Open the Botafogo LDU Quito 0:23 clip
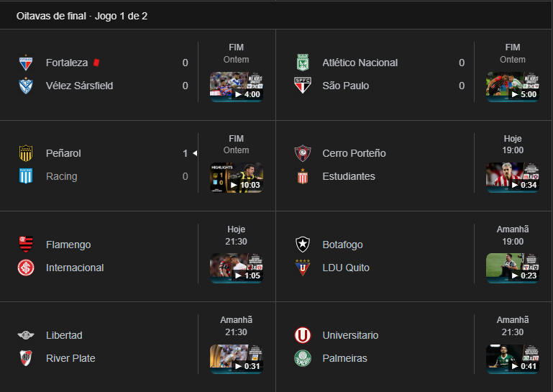This screenshot has height=392, width=553. coord(513,268)
